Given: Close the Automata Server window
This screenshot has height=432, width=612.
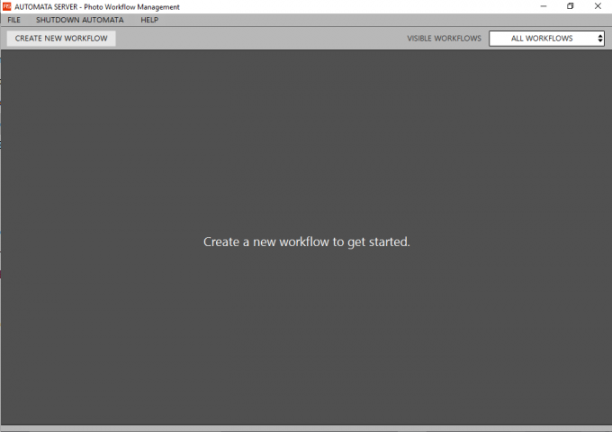Looking at the screenshot, I should (598, 6).
